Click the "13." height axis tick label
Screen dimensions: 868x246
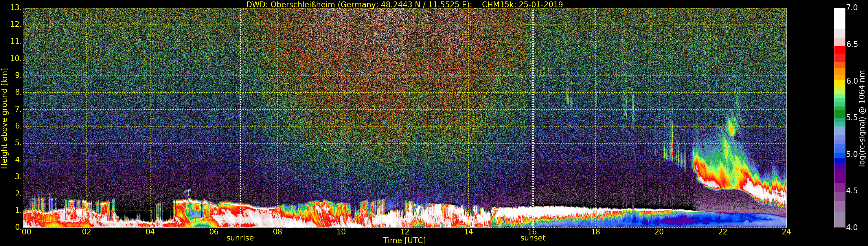[16, 8]
